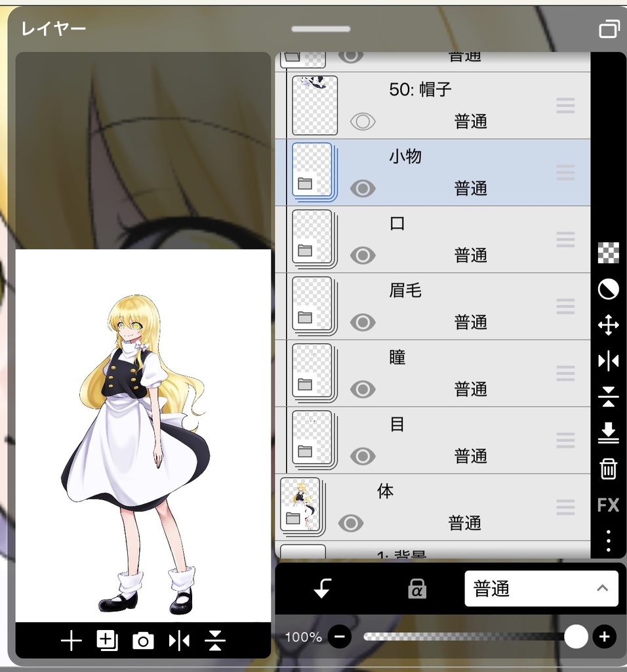Open the FX filter menu
This screenshot has width=627, height=672.
608,505
